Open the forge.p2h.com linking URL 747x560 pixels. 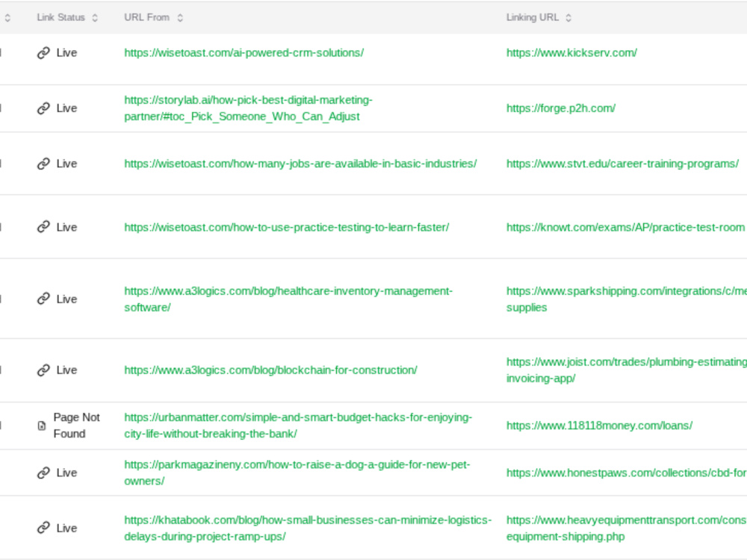pyautogui.click(x=561, y=108)
